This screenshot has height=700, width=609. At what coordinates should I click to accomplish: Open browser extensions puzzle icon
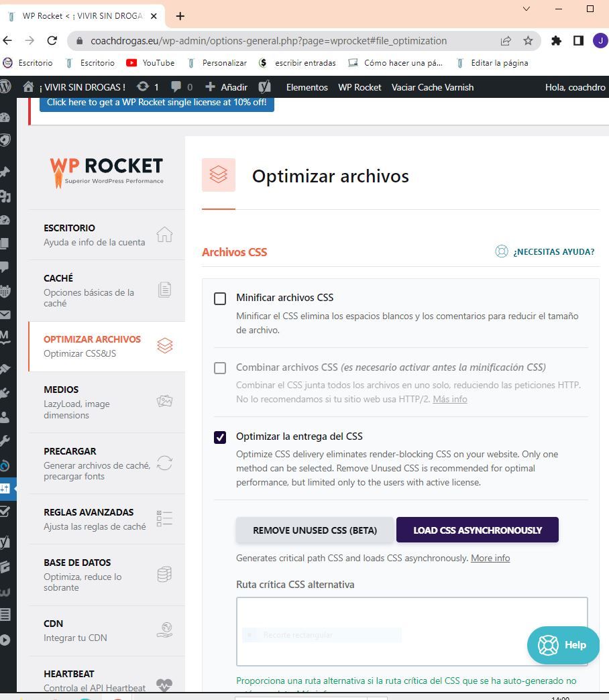pyautogui.click(x=556, y=41)
